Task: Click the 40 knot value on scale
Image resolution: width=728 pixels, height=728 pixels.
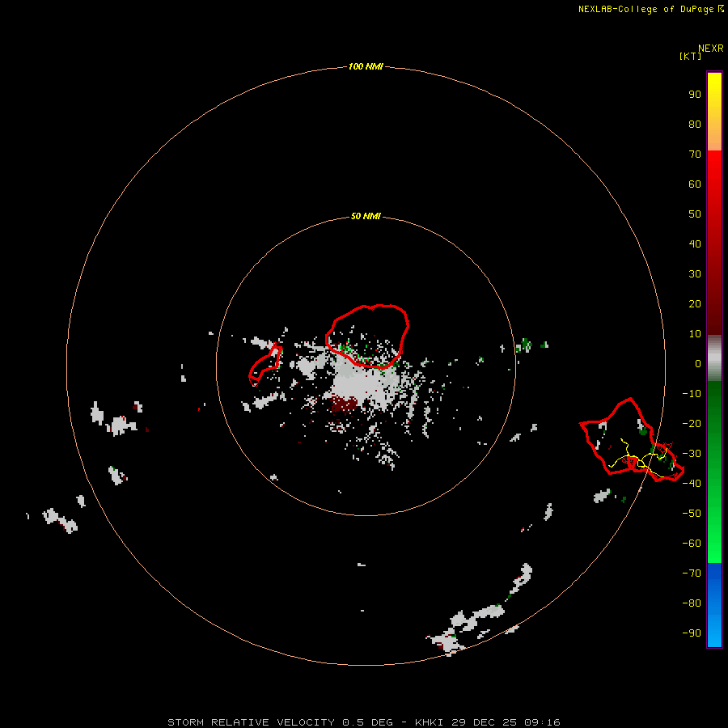Action: tap(695, 244)
